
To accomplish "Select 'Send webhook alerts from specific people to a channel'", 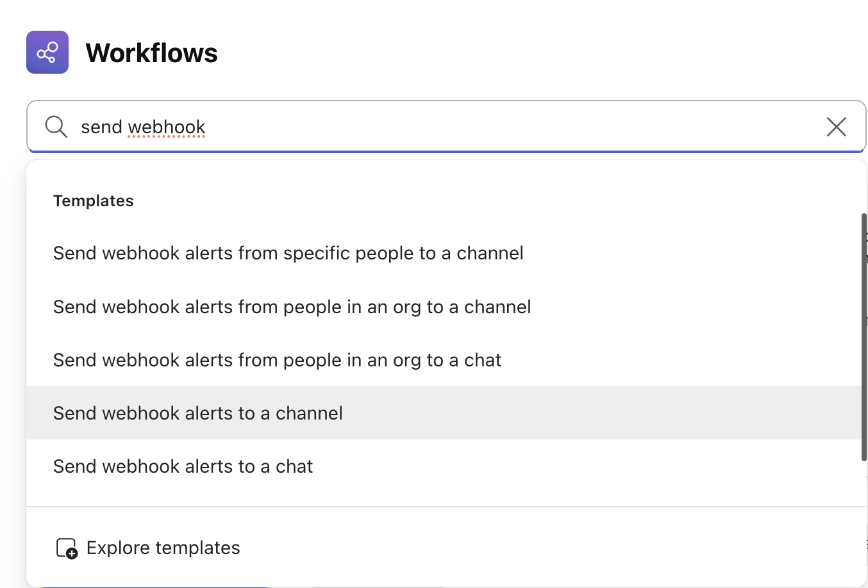I will pyautogui.click(x=288, y=254).
